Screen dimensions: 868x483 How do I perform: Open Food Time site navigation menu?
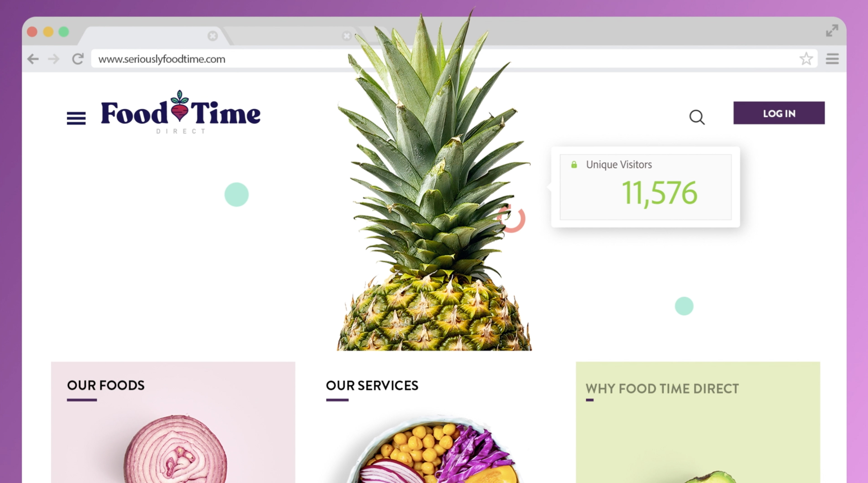point(76,118)
